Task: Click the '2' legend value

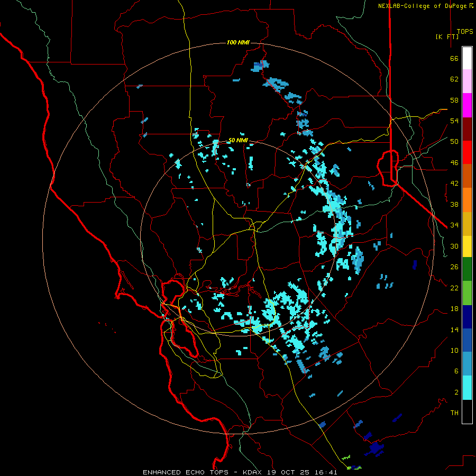Action: coord(456,392)
